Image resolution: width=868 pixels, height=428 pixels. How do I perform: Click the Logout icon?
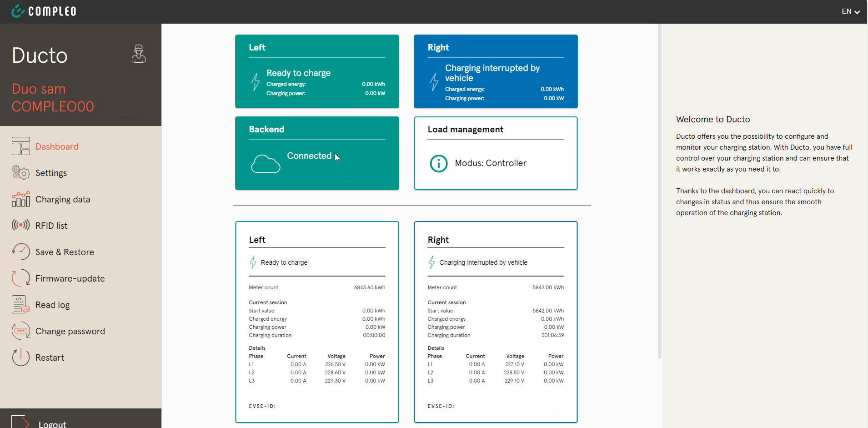[x=21, y=422]
